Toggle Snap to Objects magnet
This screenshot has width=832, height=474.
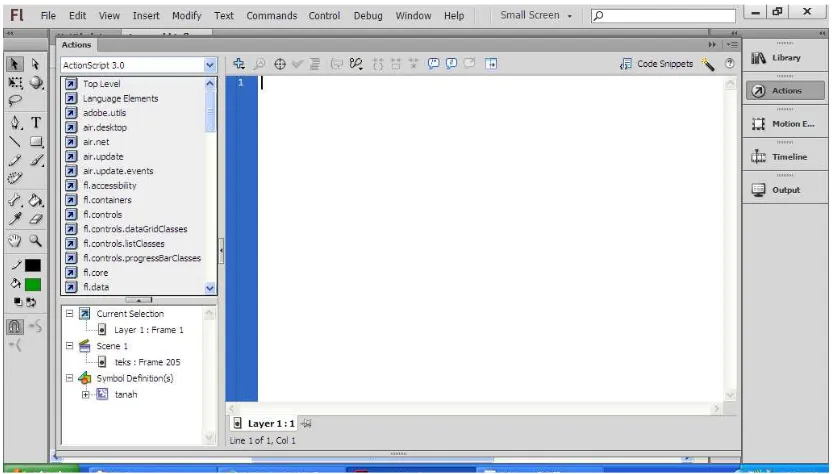pyautogui.click(x=15, y=326)
